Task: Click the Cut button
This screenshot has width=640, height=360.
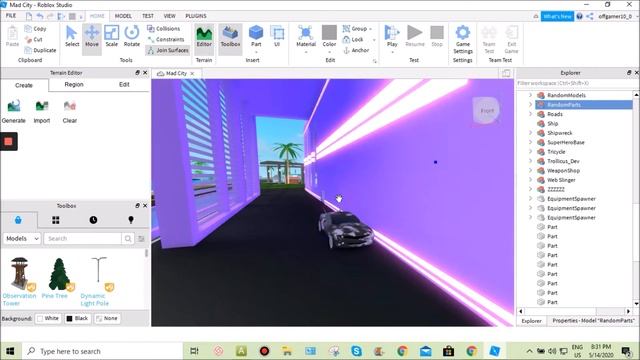Action: coord(33,39)
